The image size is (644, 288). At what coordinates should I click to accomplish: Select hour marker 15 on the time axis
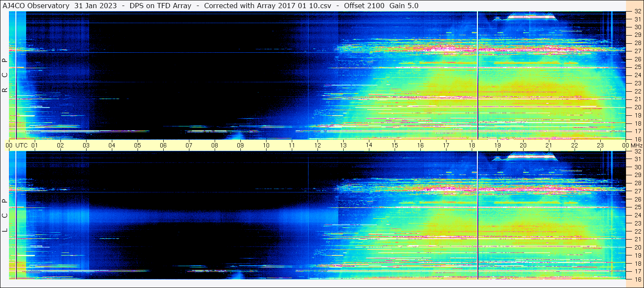pos(395,145)
